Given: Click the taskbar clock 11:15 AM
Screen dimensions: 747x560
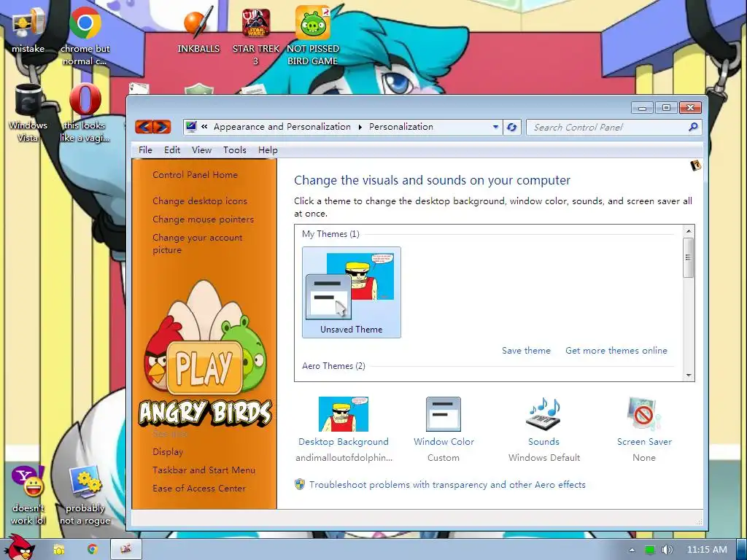Looking at the screenshot, I should click(x=707, y=550).
